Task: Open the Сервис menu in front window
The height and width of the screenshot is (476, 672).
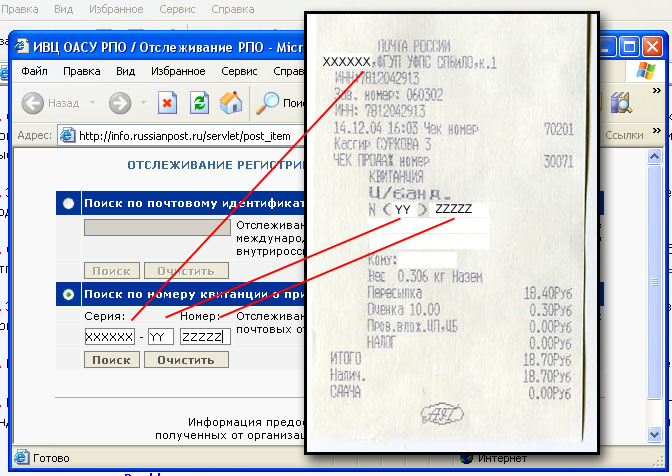Action: [x=239, y=71]
